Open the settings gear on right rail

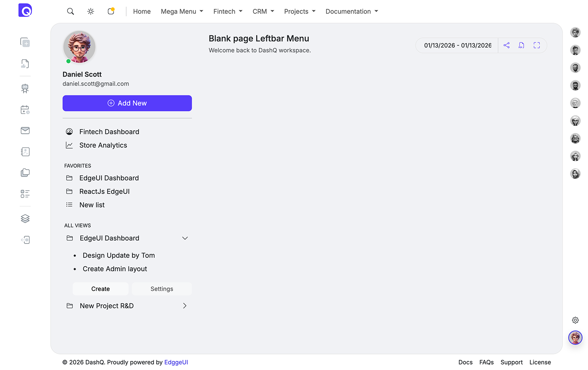pos(575,320)
